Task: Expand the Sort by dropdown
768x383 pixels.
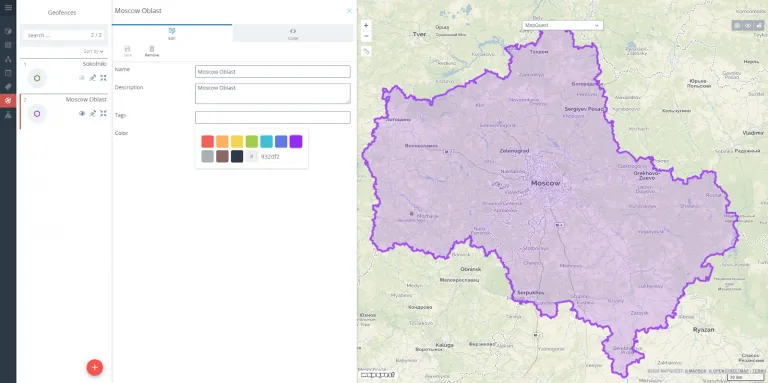Action: (94, 51)
